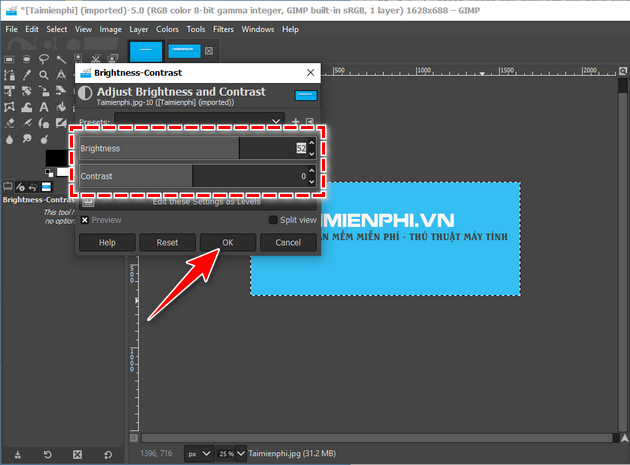Click OK in Brightness-Contrast dialog

(228, 242)
